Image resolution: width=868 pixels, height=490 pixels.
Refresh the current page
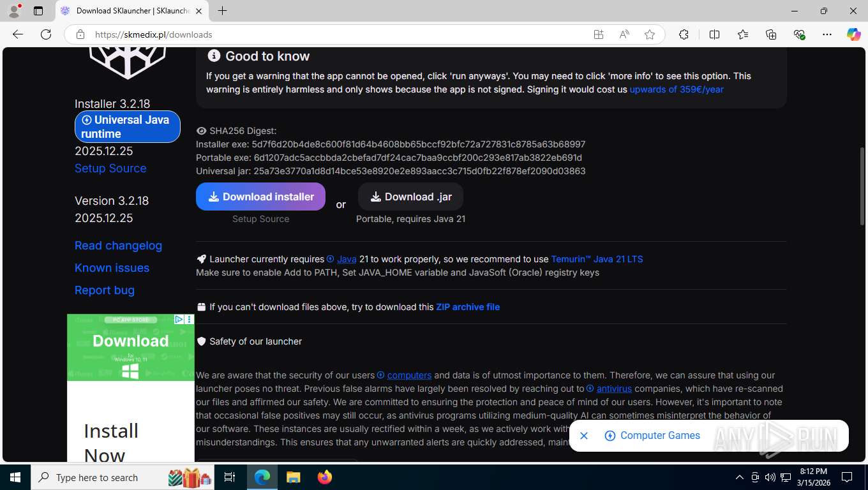click(46, 34)
